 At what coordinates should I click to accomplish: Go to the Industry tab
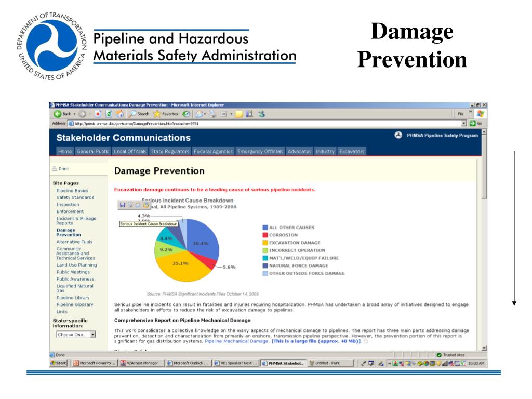pos(325,151)
